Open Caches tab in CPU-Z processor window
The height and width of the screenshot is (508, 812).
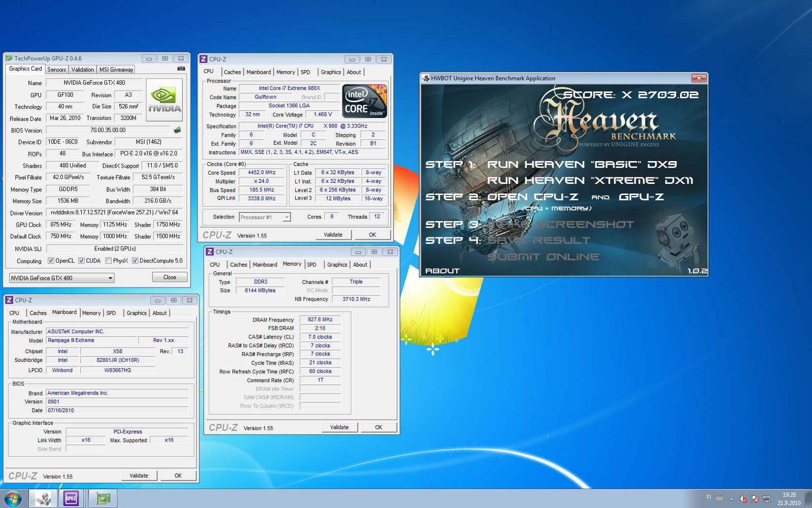tap(232, 72)
